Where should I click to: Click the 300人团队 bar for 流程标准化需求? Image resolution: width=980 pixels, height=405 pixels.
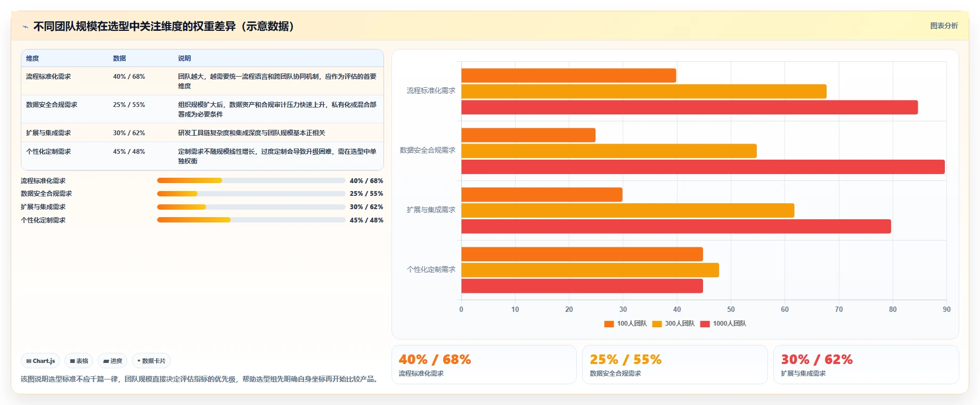[x=644, y=92]
